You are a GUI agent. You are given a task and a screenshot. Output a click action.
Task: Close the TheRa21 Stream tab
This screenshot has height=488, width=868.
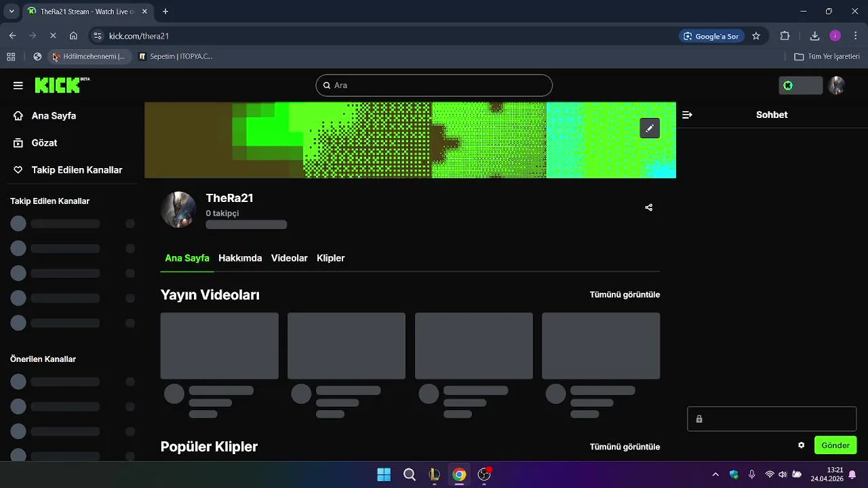coord(144,12)
